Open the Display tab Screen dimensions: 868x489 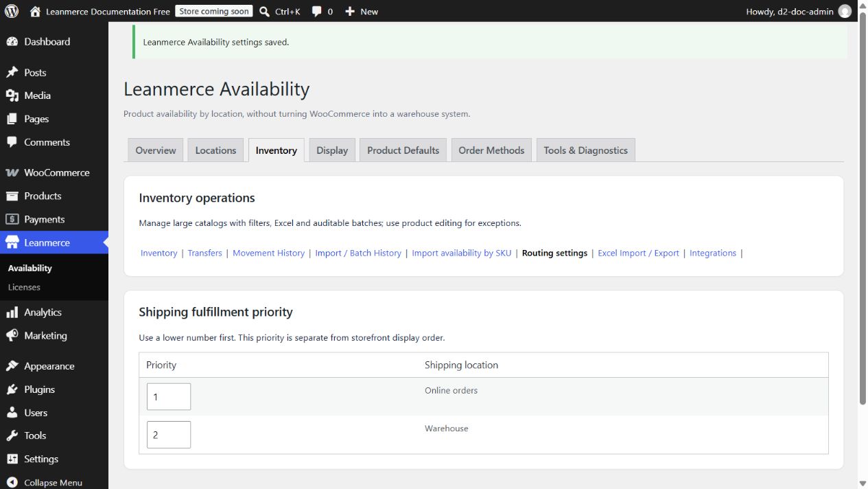[332, 150]
